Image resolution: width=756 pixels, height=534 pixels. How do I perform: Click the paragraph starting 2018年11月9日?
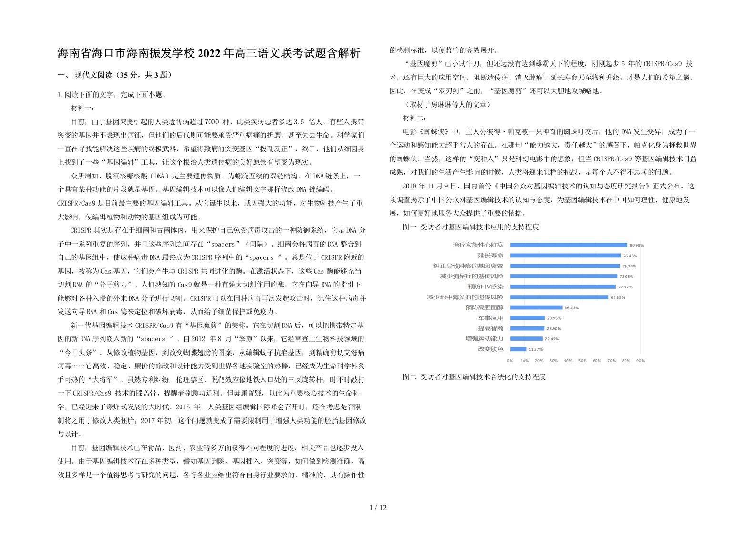click(543, 199)
